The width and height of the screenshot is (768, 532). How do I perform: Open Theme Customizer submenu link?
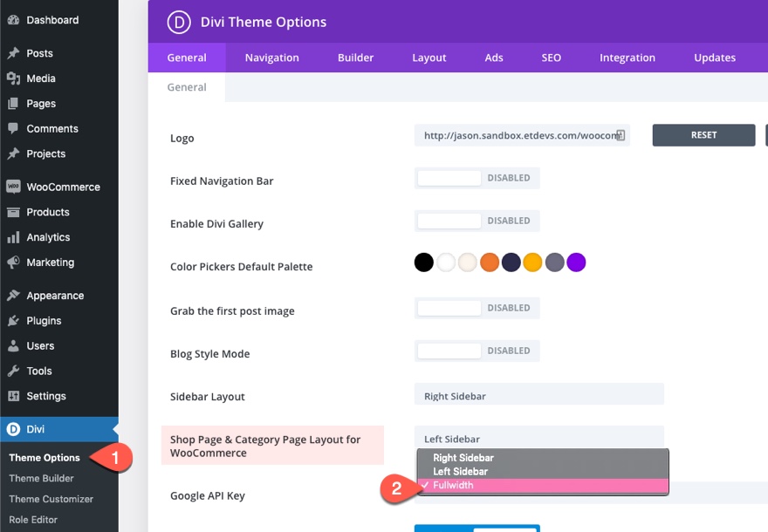(x=51, y=499)
